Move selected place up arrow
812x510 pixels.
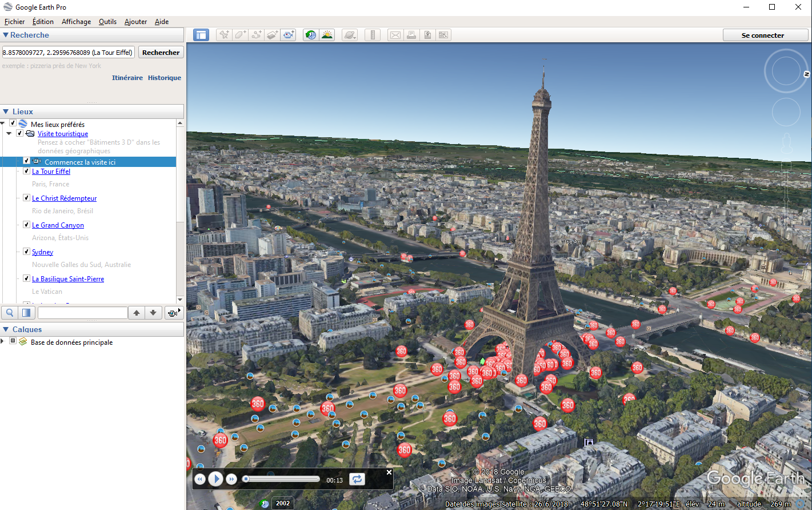click(137, 313)
